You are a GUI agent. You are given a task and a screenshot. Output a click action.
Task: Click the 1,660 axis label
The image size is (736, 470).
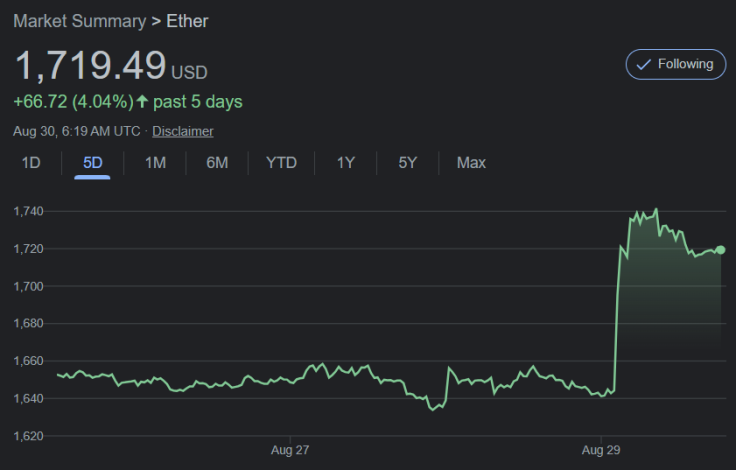(28, 361)
